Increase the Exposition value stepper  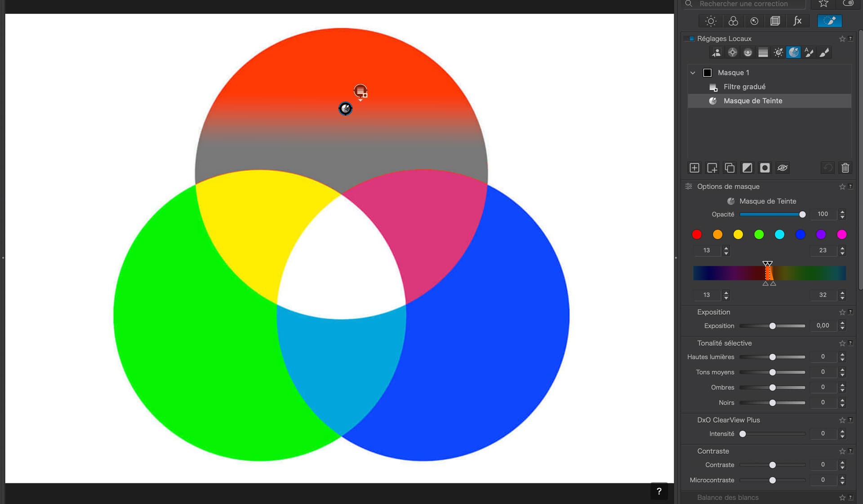point(842,323)
